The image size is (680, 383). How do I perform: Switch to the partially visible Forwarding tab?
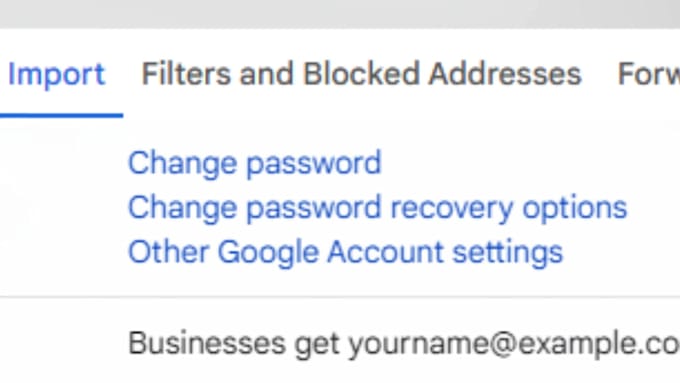(x=648, y=74)
